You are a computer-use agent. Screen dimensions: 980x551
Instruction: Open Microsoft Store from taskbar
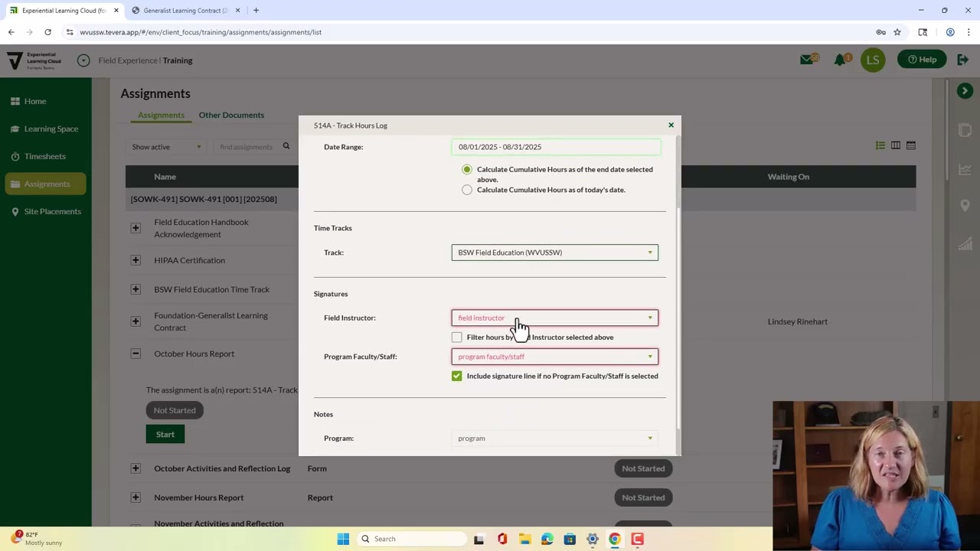point(570,539)
